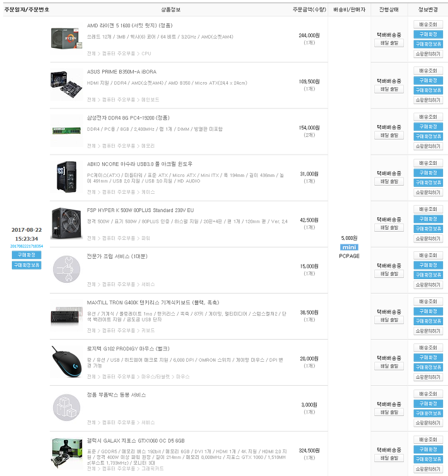Click 배달 출발 status for the ABKO case
The image size is (448, 476).
coord(389,182)
